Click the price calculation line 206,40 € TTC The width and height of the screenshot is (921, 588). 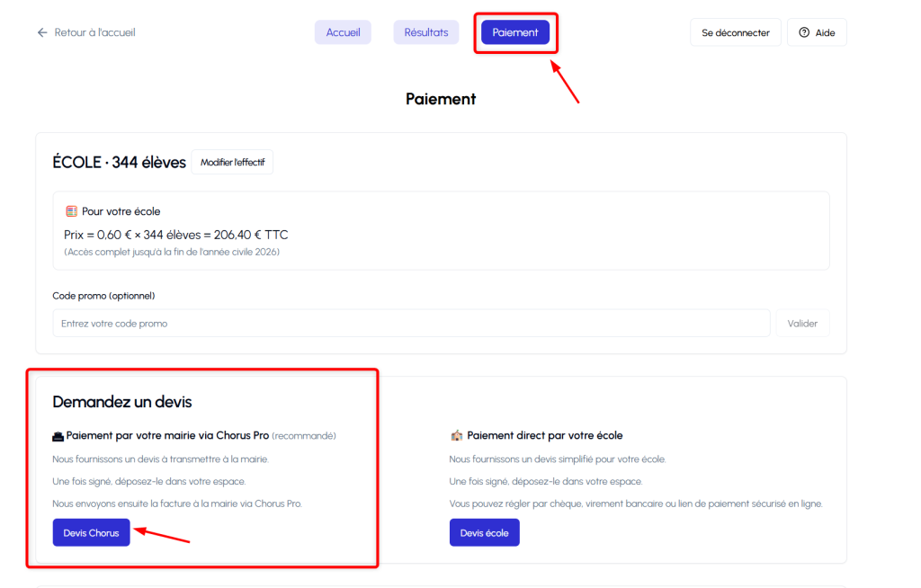(x=176, y=235)
